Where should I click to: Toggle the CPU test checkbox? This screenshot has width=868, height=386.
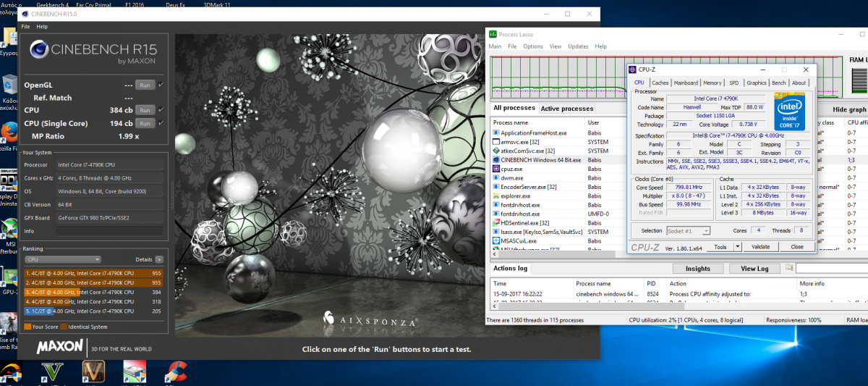click(x=161, y=110)
